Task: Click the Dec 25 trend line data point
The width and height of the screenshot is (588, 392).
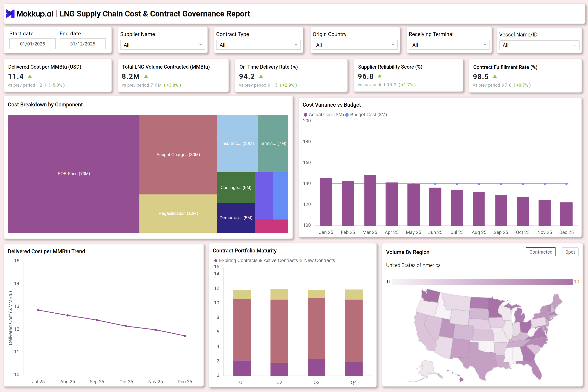Action: [x=185, y=336]
